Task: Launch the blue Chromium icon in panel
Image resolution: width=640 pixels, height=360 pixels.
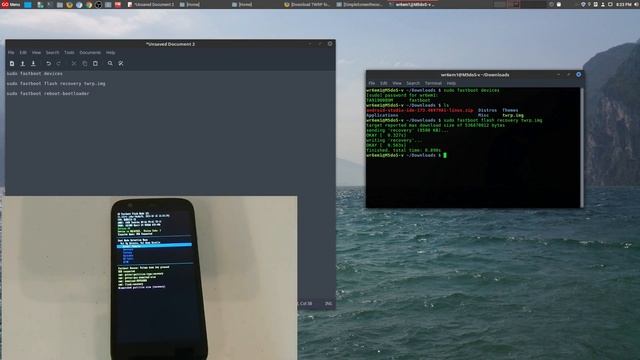Action: coord(79,5)
